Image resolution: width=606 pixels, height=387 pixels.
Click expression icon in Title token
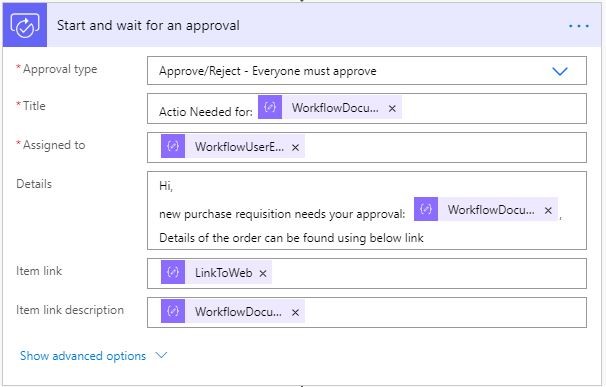(270, 107)
